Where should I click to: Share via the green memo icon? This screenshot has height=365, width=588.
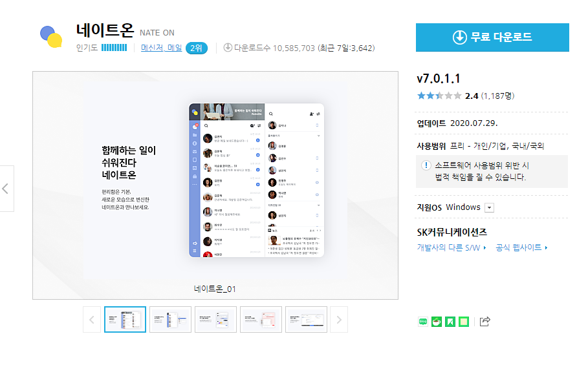(x=464, y=322)
